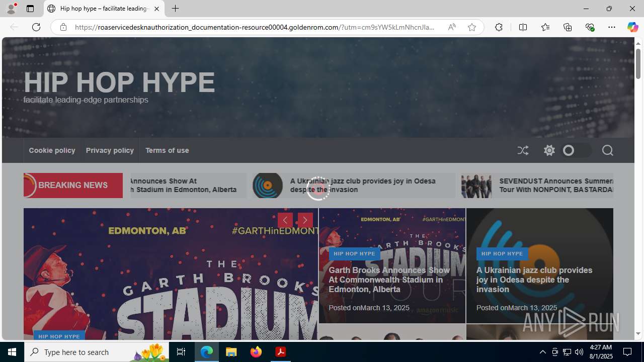The height and width of the screenshot is (362, 644).
Task: Show hidden system tray icons
Action: point(542,352)
